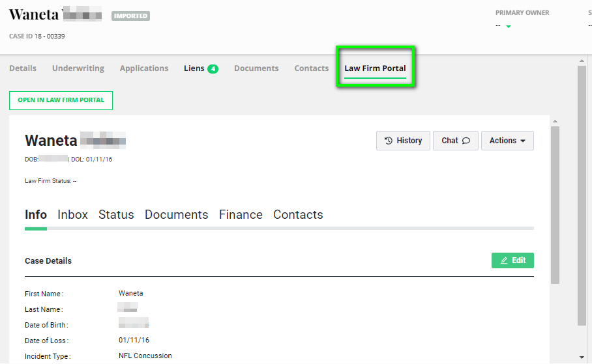This screenshot has width=592, height=364.
Task: Open the Status tab in portal panel
Action: coord(116,215)
